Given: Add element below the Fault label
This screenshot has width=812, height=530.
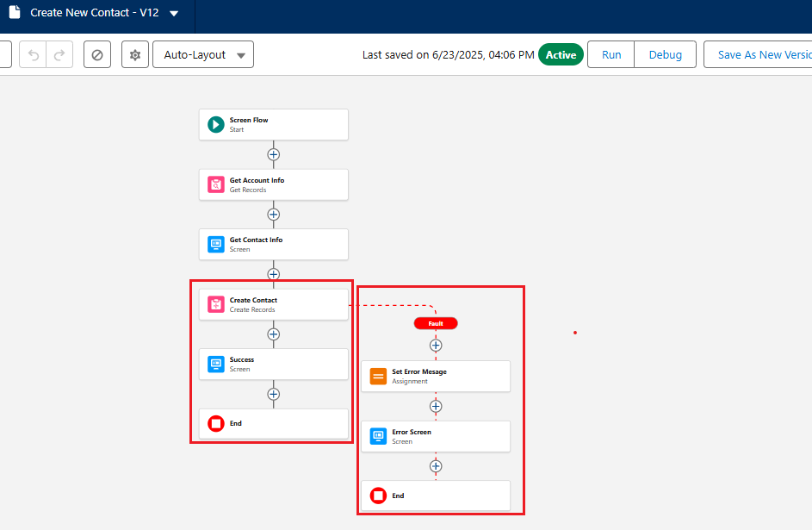Looking at the screenshot, I should pyautogui.click(x=436, y=345).
